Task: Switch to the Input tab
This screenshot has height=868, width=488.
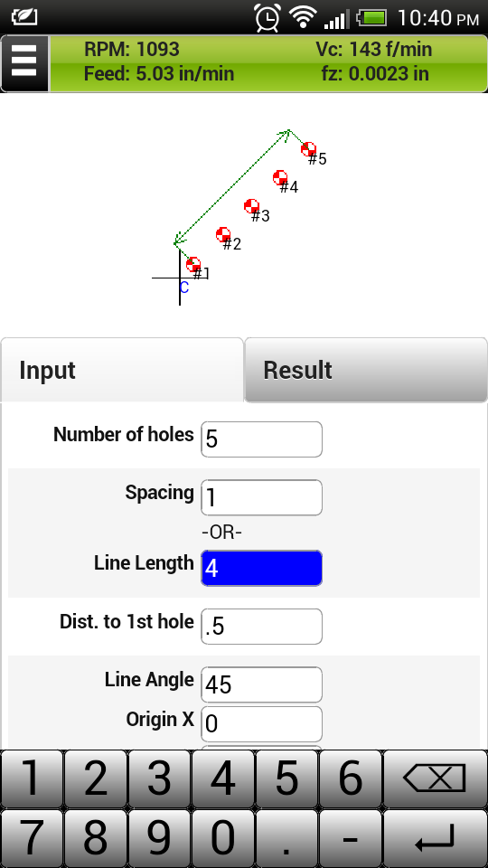Action: click(122, 370)
